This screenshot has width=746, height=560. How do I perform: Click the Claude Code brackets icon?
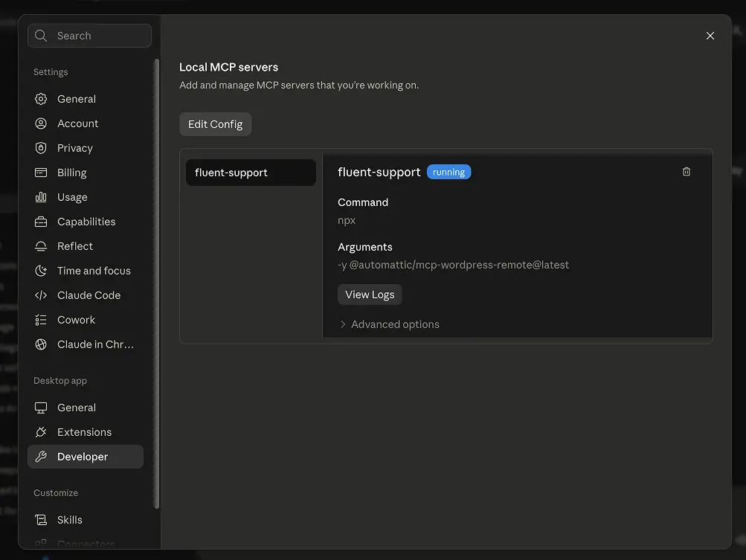[x=41, y=295]
